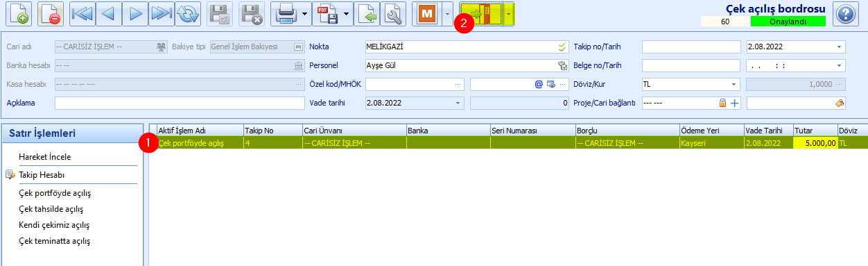This screenshot has height=266, width=868.
Task: Click the PDF export icon
Action: point(327,14)
